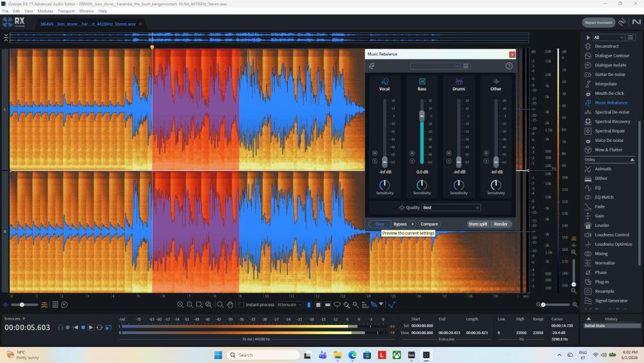The height and width of the screenshot is (363, 644).
Task: Select the grab hand tool
Action: [230, 304]
